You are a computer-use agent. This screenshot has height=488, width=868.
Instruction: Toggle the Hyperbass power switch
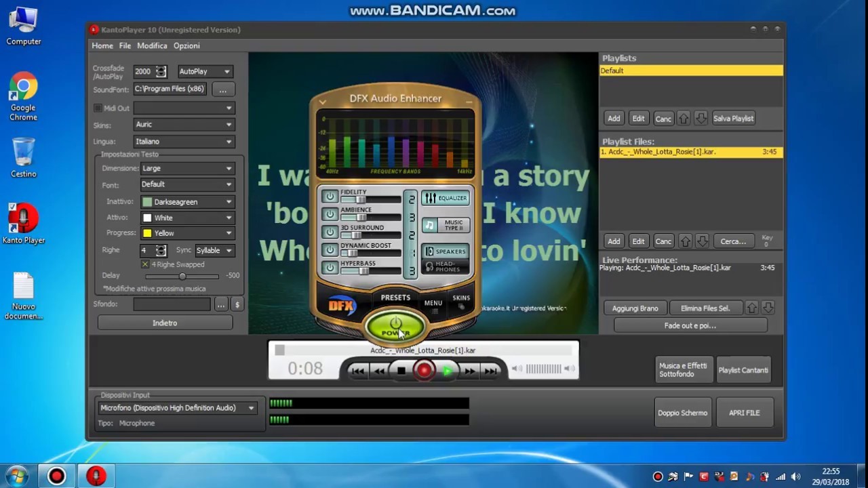point(330,267)
